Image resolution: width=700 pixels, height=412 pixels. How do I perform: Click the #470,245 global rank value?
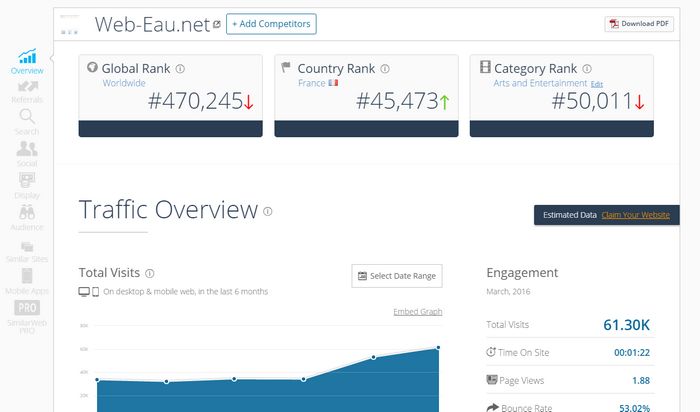click(196, 101)
